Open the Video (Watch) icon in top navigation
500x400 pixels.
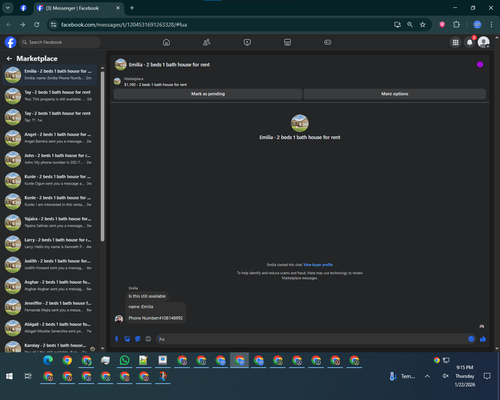pyautogui.click(x=247, y=42)
